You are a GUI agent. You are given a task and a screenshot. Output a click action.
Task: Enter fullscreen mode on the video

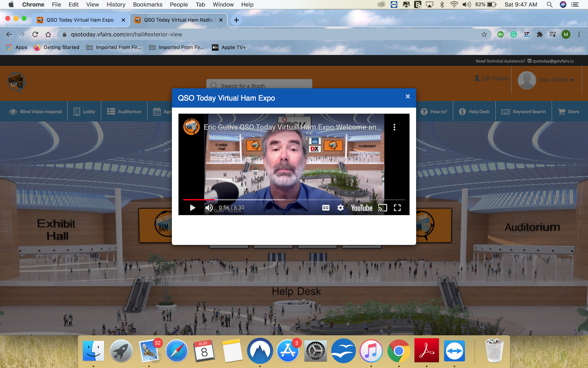(x=397, y=208)
